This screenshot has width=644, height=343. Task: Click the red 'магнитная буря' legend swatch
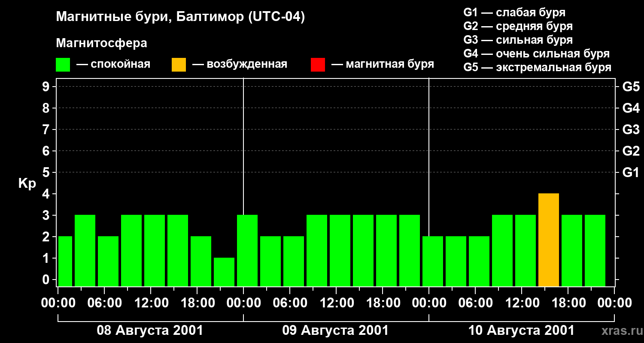pyautogui.click(x=318, y=65)
